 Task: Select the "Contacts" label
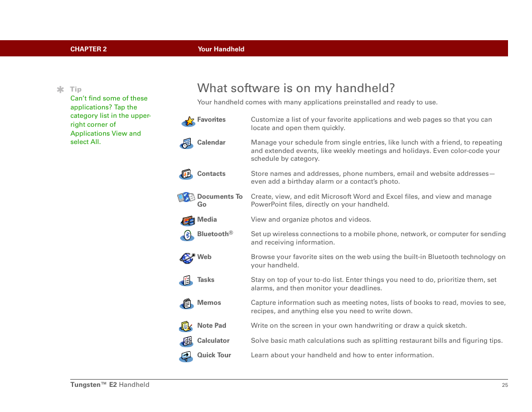[211, 174]
